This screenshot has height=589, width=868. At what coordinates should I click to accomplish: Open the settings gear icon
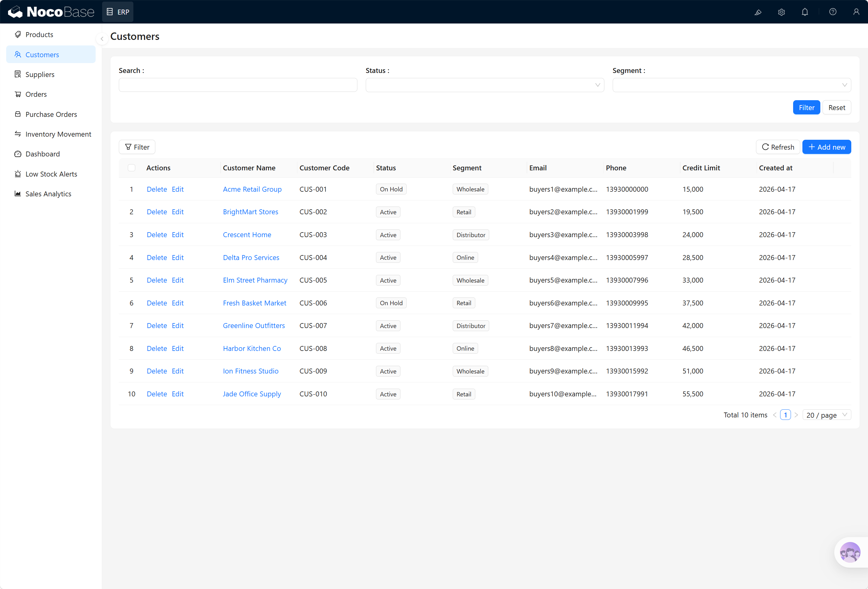(x=781, y=12)
